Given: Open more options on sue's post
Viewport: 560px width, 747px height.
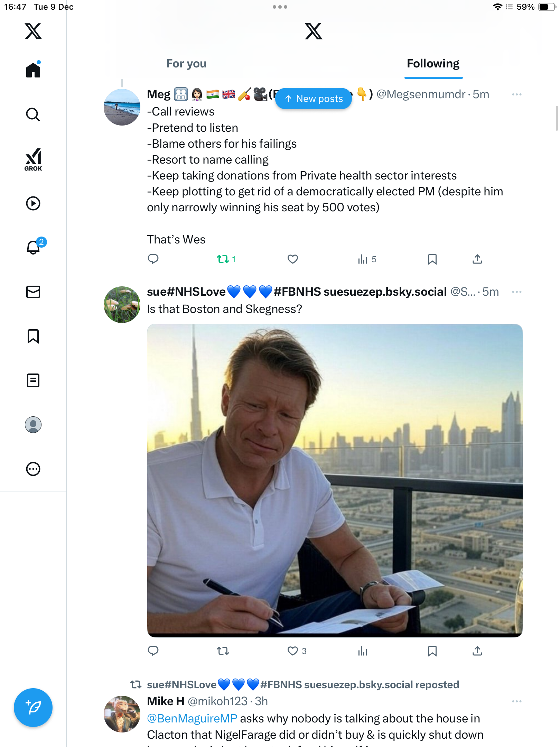Looking at the screenshot, I should (516, 292).
